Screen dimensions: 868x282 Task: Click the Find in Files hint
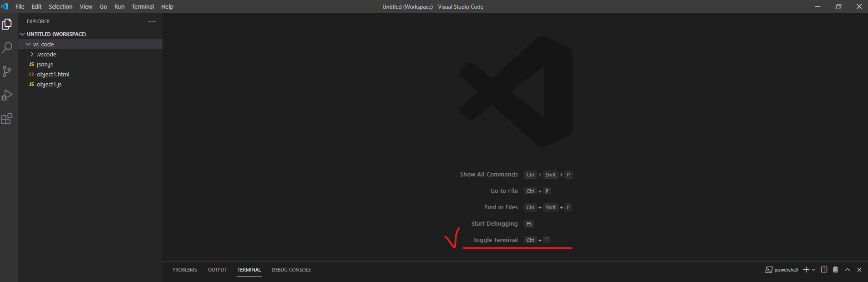[501, 207]
